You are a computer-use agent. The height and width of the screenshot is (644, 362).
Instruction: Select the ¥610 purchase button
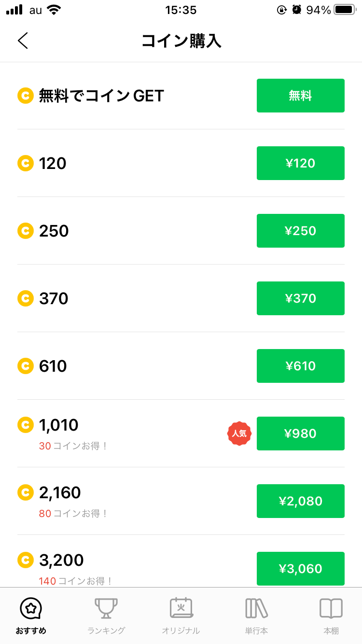point(300,366)
